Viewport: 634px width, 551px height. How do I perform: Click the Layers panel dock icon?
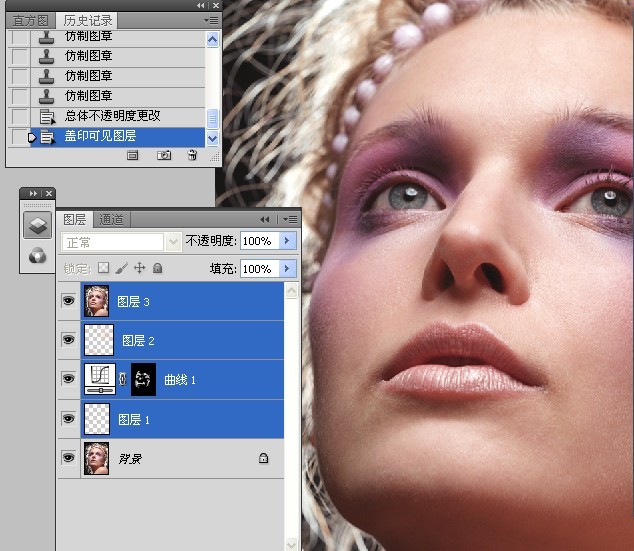(37, 225)
